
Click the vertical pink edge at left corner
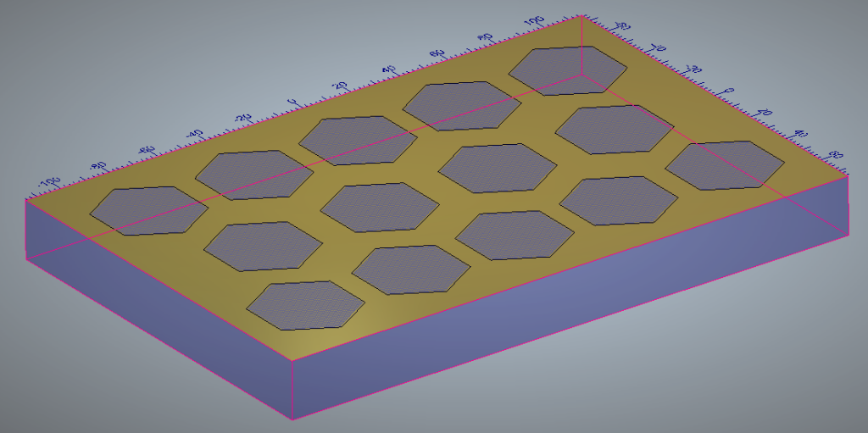pyautogui.click(x=27, y=229)
